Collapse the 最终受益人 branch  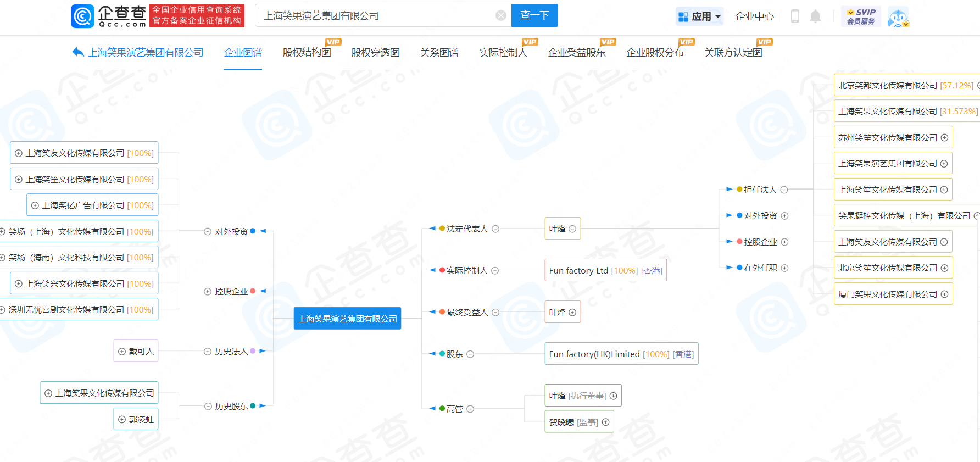495,313
